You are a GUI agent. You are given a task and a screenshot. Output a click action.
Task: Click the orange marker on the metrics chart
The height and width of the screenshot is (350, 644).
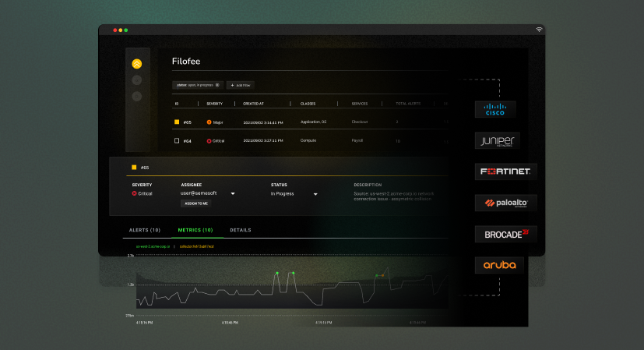(383, 275)
